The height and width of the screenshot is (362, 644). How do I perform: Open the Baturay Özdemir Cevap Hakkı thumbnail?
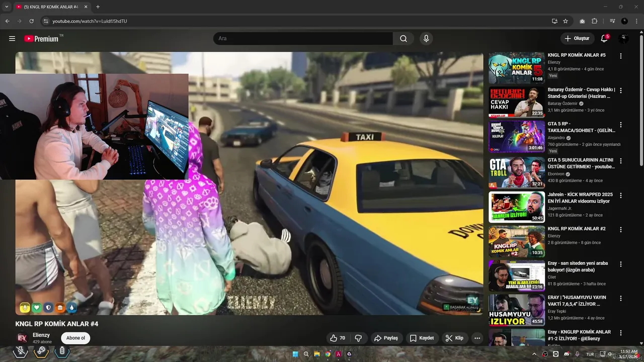(x=517, y=102)
